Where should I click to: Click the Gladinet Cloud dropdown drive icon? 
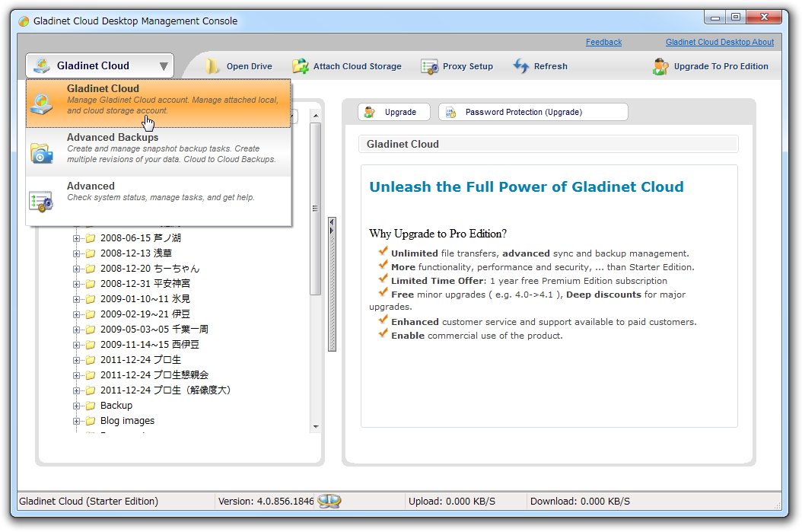click(41, 65)
